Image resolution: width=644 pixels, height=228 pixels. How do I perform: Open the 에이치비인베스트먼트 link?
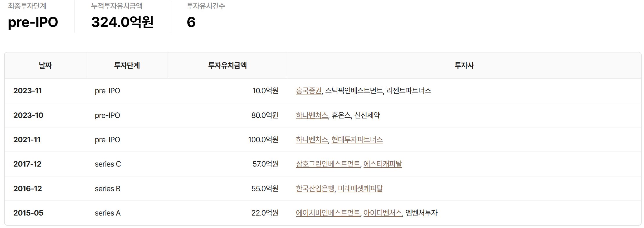click(x=328, y=213)
